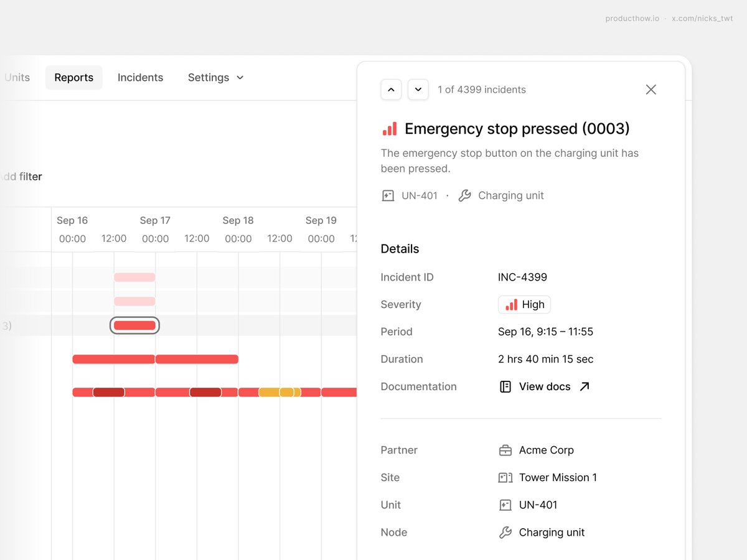747x560 pixels.
Task: Select the second dark red segment in bottom row
Action: click(x=205, y=392)
